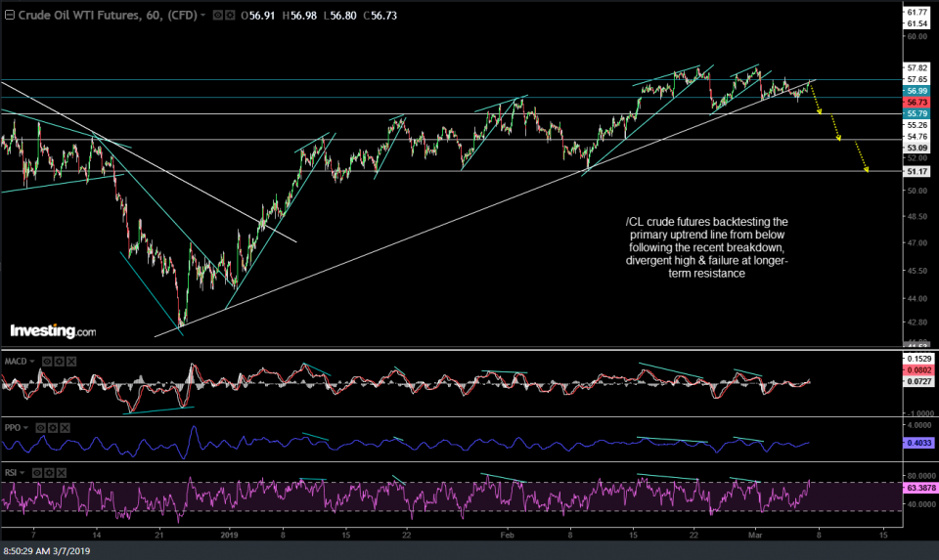Remove the MACD indicator with X icon

point(71,362)
